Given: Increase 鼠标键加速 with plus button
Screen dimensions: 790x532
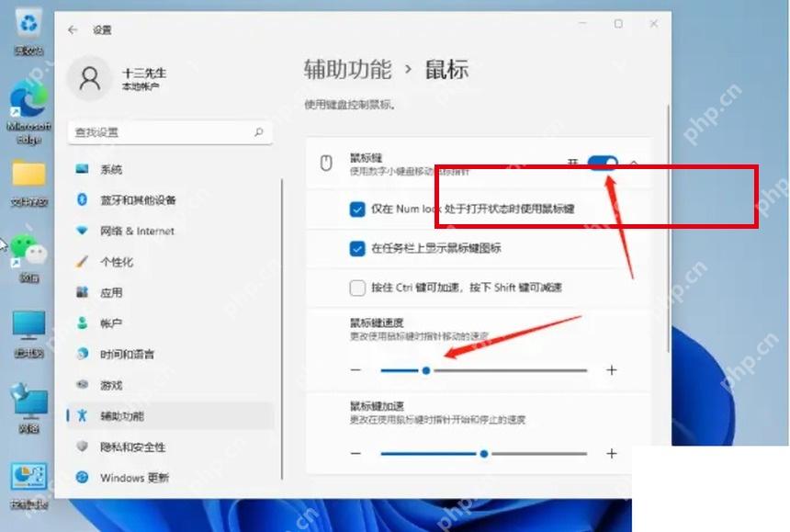Looking at the screenshot, I should coord(611,453).
